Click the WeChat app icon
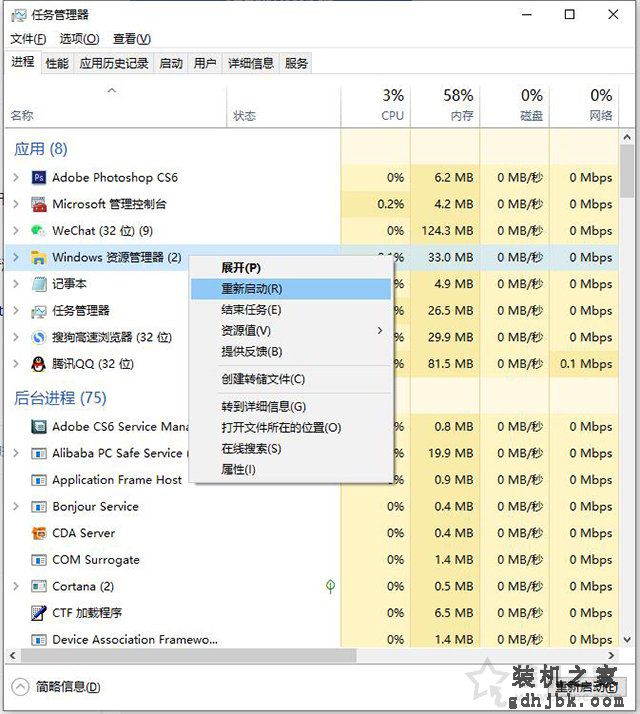The height and width of the screenshot is (714, 640). (39, 231)
